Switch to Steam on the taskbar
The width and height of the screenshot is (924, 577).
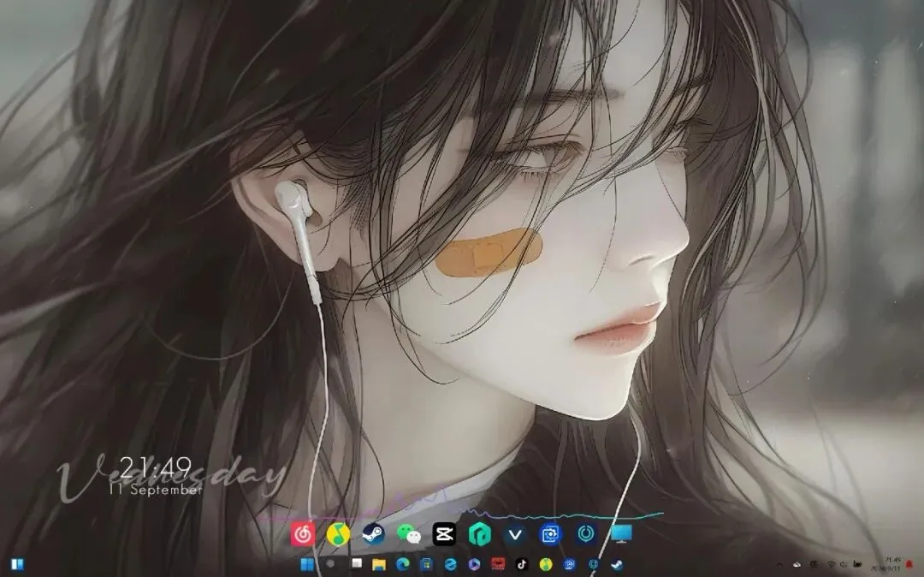(x=617, y=565)
